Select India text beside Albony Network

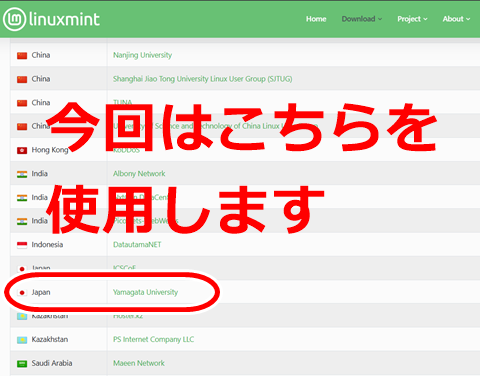[39, 174]
